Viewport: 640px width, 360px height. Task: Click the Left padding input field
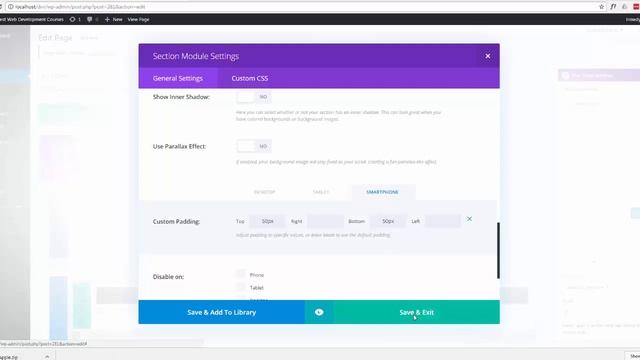(442, 221)
